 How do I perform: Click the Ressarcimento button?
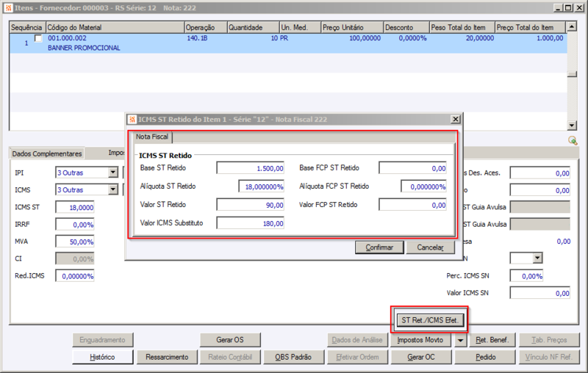coord(167,358)
